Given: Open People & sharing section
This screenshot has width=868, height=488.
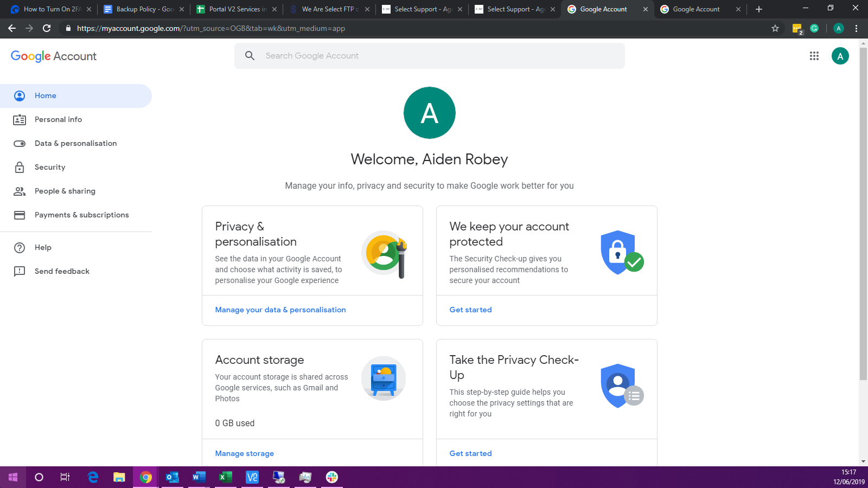Looking at the screenshot, I should (76, 191).
